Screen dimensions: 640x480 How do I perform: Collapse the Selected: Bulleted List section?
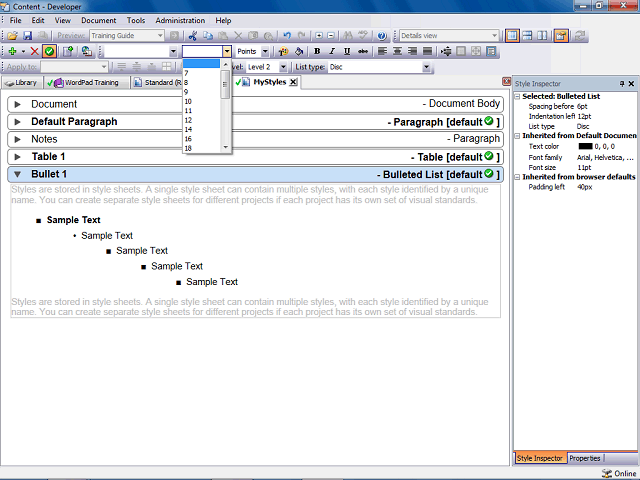click(517, 97)
